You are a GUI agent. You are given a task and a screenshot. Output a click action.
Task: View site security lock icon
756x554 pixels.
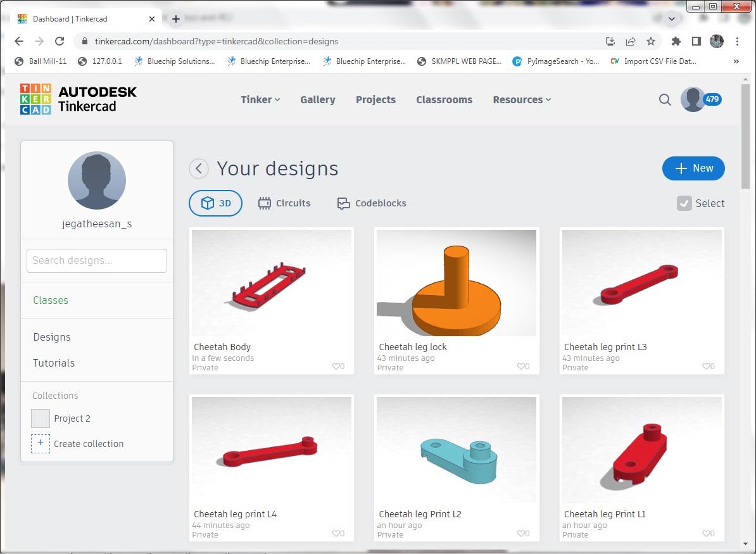pyautogui.click(x=85, y=41)
